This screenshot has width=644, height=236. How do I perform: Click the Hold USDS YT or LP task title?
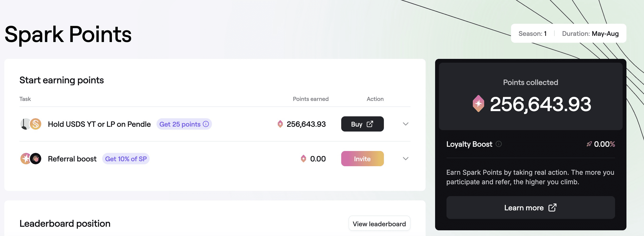pyautogui.click(x=99, y=124)
